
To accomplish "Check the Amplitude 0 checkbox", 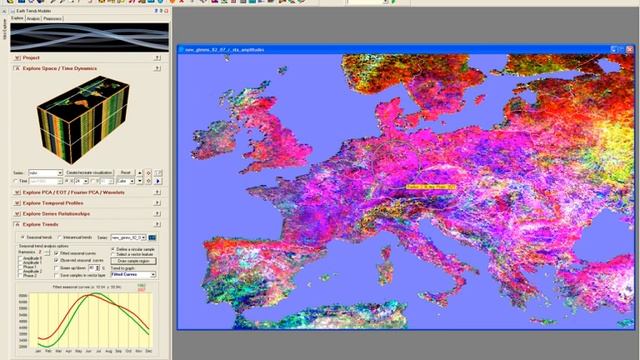I will click(x=20, y=258).
